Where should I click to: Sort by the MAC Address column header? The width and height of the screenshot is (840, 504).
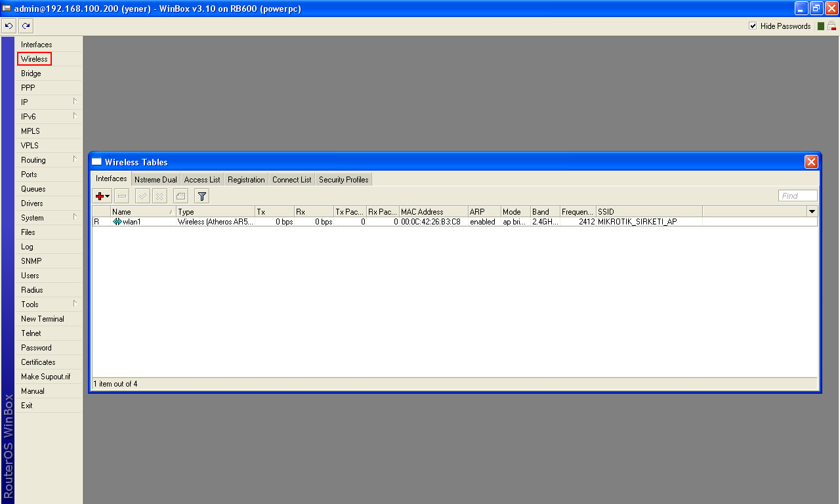[433, 211]
